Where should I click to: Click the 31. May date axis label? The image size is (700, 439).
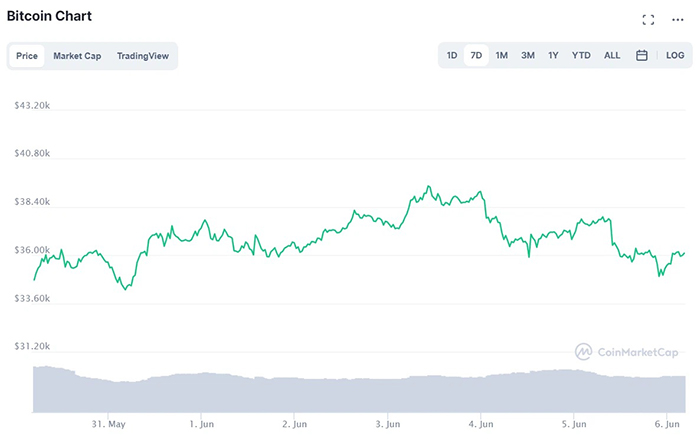[x=109, y=424]
